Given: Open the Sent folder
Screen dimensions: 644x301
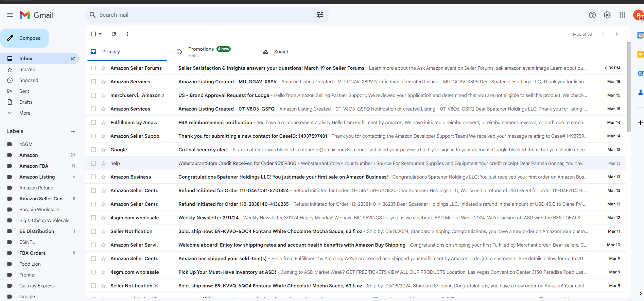Looking at the screenshot, I should (39, 91).
